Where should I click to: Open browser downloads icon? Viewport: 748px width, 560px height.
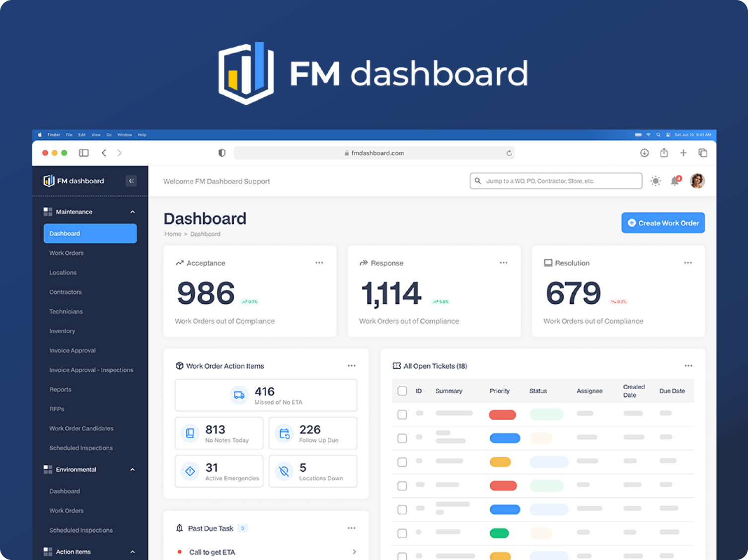644,153
